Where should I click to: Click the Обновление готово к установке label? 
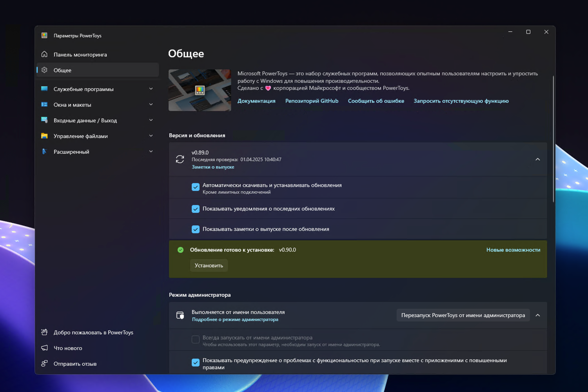pos(232,250)
